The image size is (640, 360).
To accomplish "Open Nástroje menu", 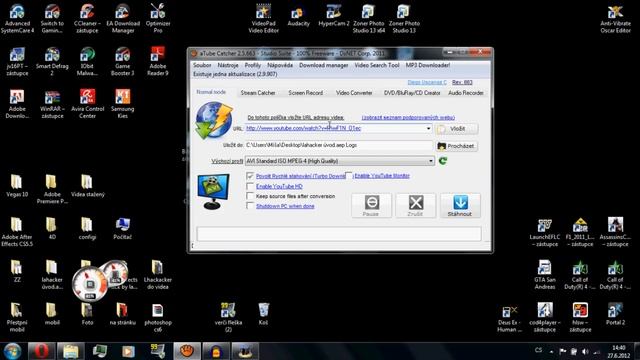I will click(x=228, y=65).
